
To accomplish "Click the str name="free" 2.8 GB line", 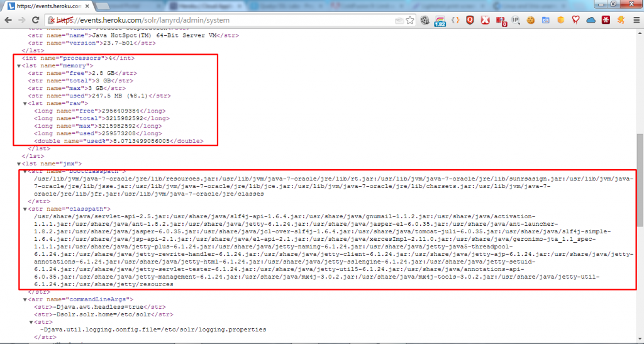I will (x=82, y=73).
